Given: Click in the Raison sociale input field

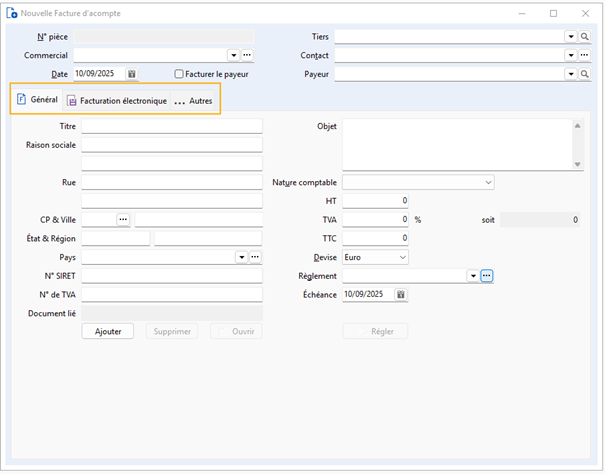Looking at the screenshot, I should (171, 145).
